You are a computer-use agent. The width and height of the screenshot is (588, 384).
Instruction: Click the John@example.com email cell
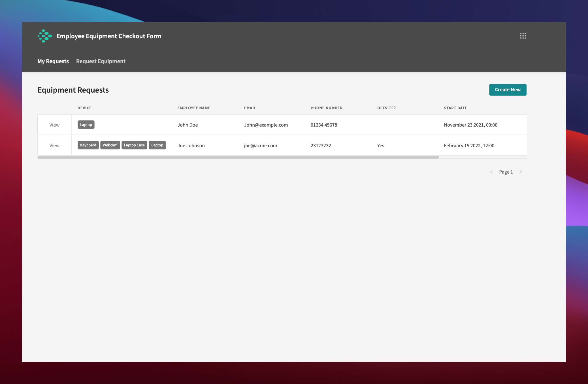pyautogui.click(x=266, y=125)
